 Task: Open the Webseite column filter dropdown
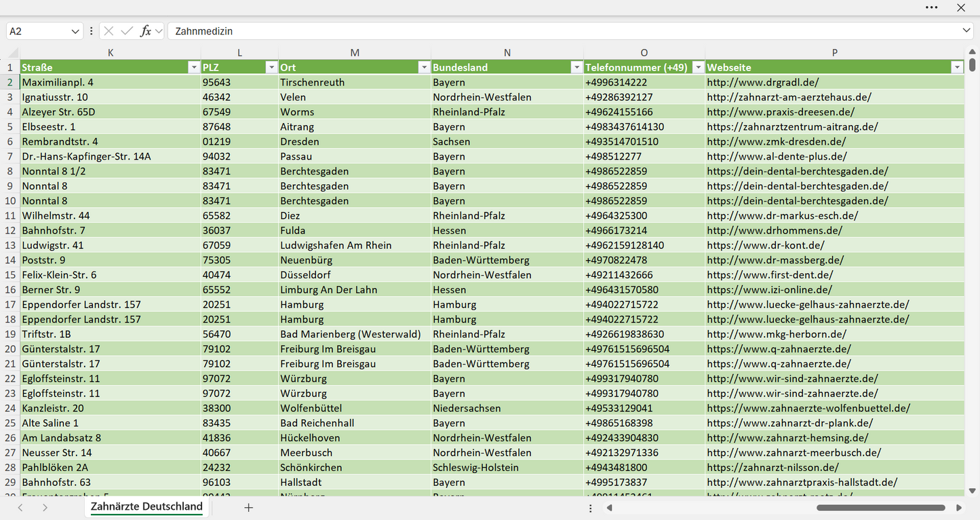pos(957,67)
